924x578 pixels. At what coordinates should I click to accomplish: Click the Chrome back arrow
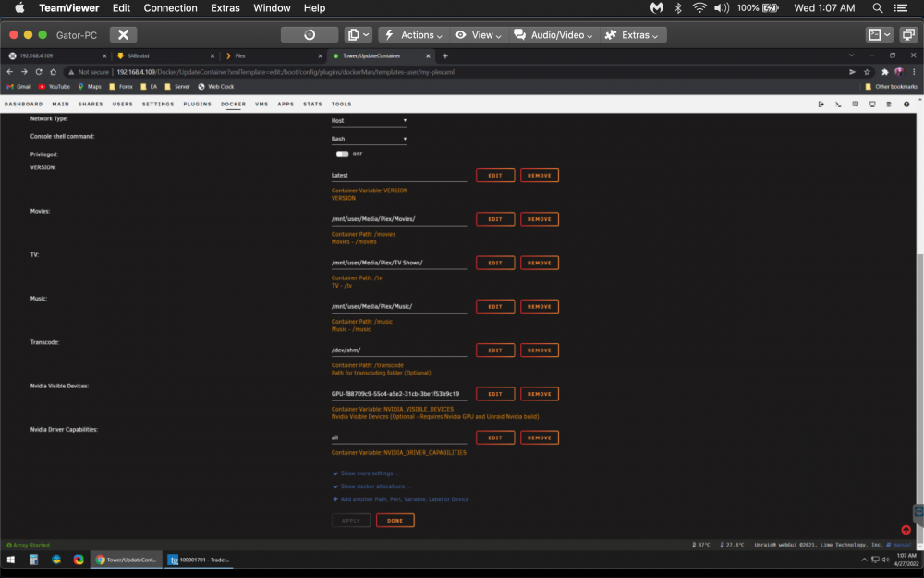pos(9,72)
